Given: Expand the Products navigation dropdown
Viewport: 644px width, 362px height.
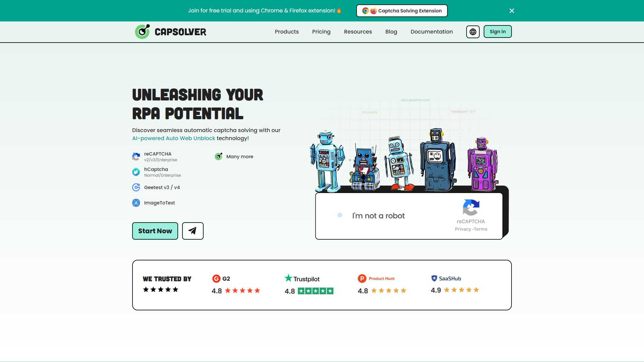Looking at the screenshot, I should pos(287,32).
